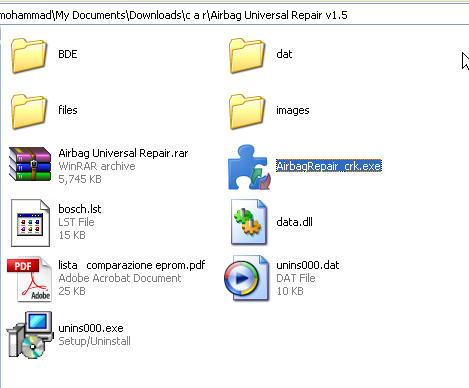This screenshot has width=469, height=388.
Task: Click the 10 KB size label
Action: (x=290, y=291)
